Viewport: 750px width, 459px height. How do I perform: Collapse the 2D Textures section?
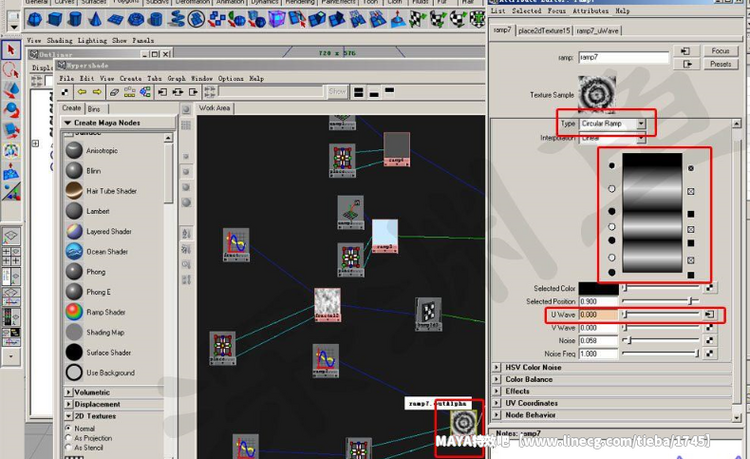[68, 416]
